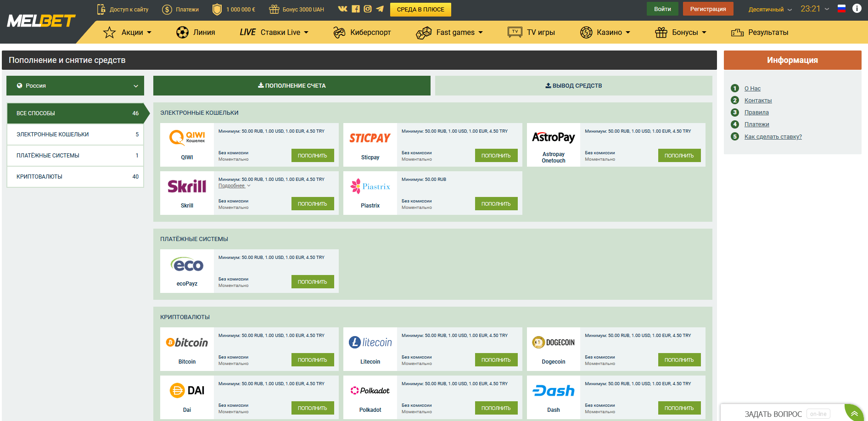Click the Skrill logo
This screenshot has width=868, height=421.
(x=187, y=186)
